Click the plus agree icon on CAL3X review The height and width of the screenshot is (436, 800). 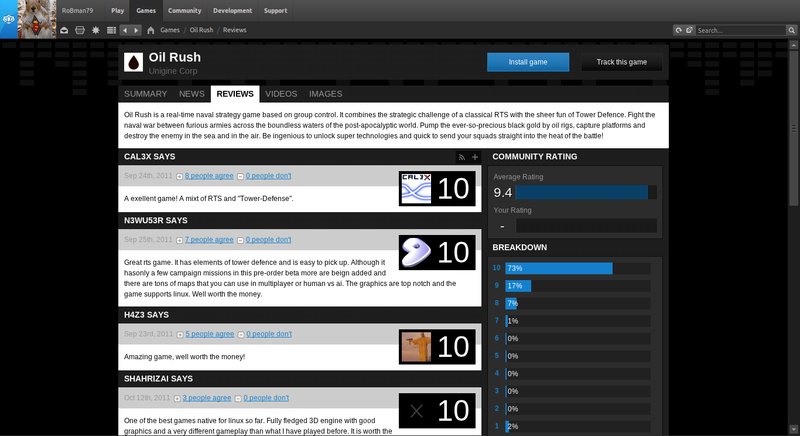tap(180, 176)
